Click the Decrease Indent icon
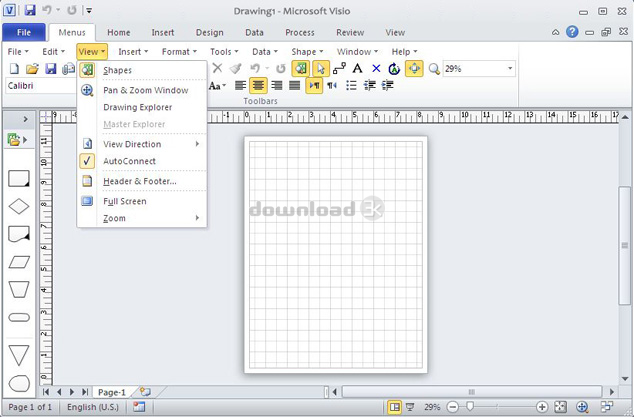 point(369,85)
